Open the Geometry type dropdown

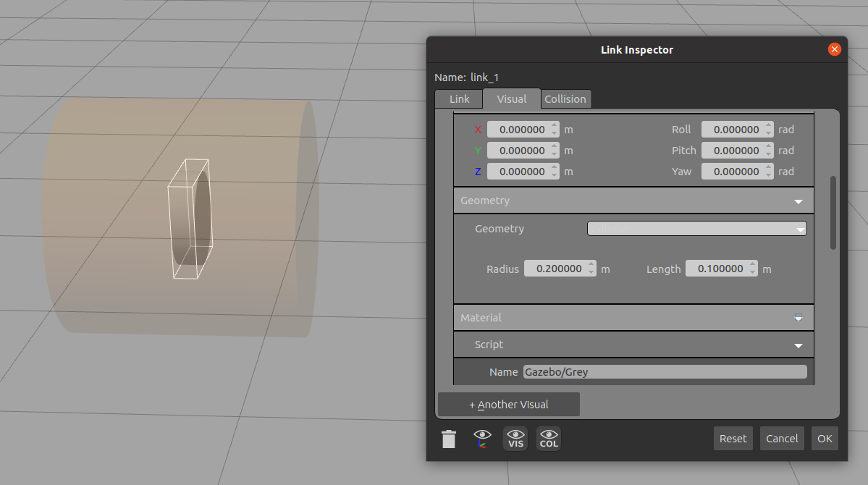[x=696, y=229]
